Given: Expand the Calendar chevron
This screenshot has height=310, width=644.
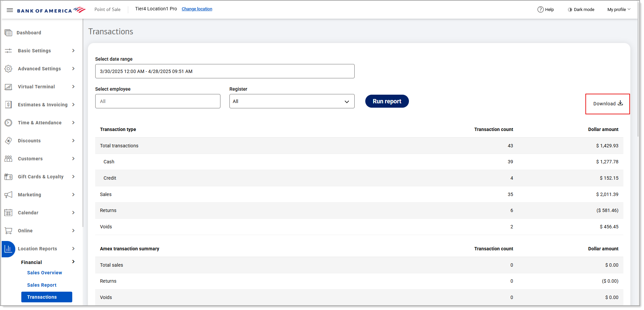Looking at the screenshot, I should [x=73, y=213].
